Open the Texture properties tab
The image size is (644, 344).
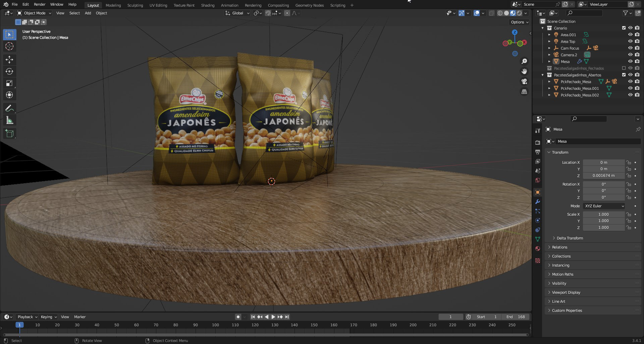pos(538,261)
